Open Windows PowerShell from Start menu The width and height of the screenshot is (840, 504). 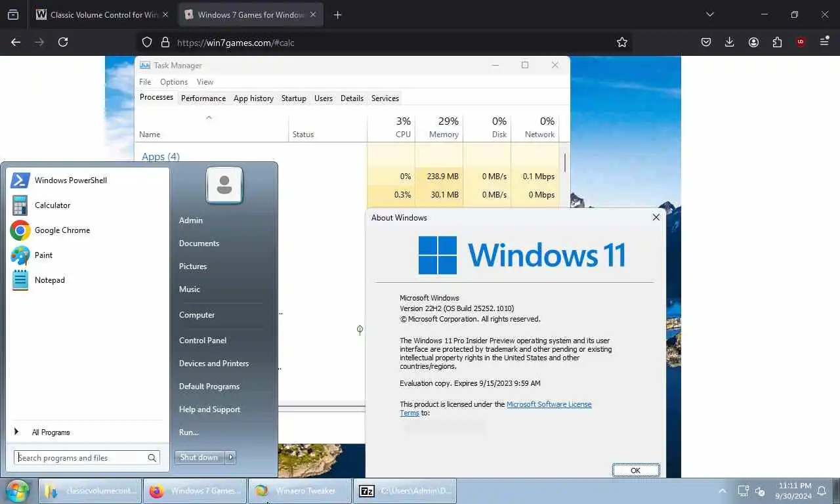[59, 180]
